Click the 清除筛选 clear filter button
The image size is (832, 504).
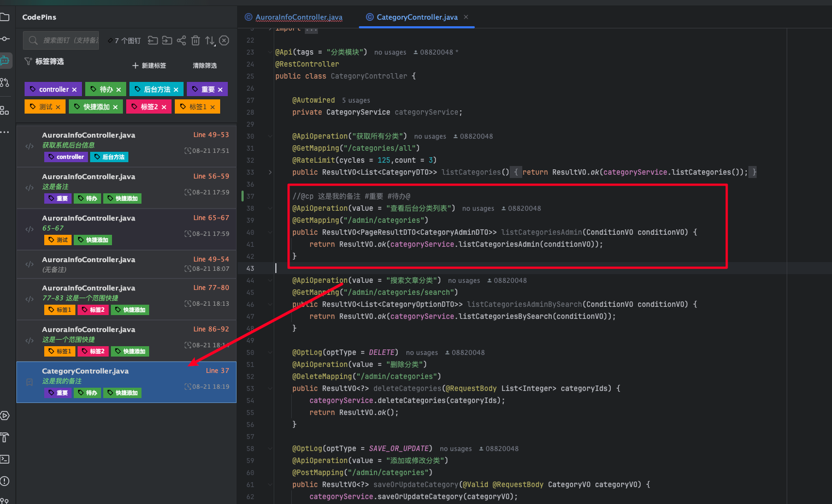click(x=205, y=66)
